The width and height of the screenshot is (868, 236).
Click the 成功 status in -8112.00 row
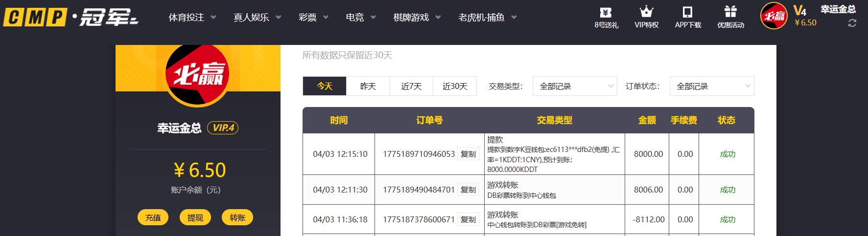point(727,219)
